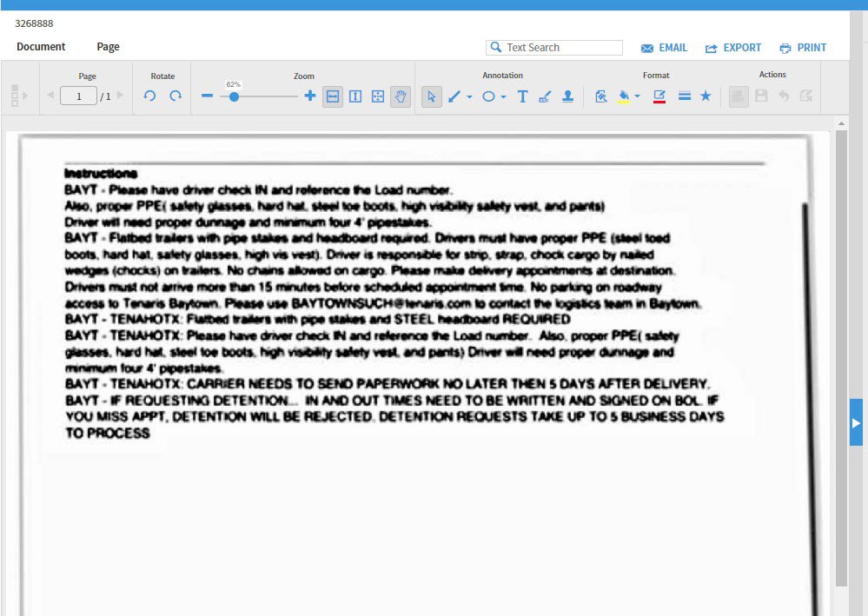Zoom in with the plus button

[x=310, y=96]
